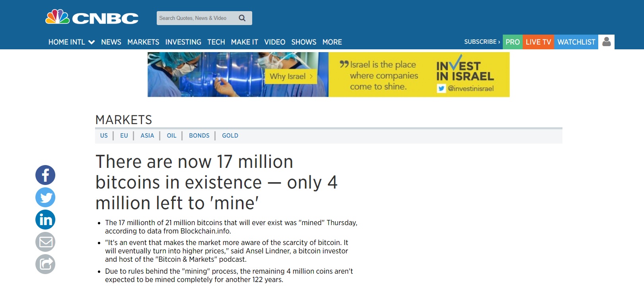Screen dimensions: 644x286
Task: Open the NEWS menu
Action: tap(111, 42)
